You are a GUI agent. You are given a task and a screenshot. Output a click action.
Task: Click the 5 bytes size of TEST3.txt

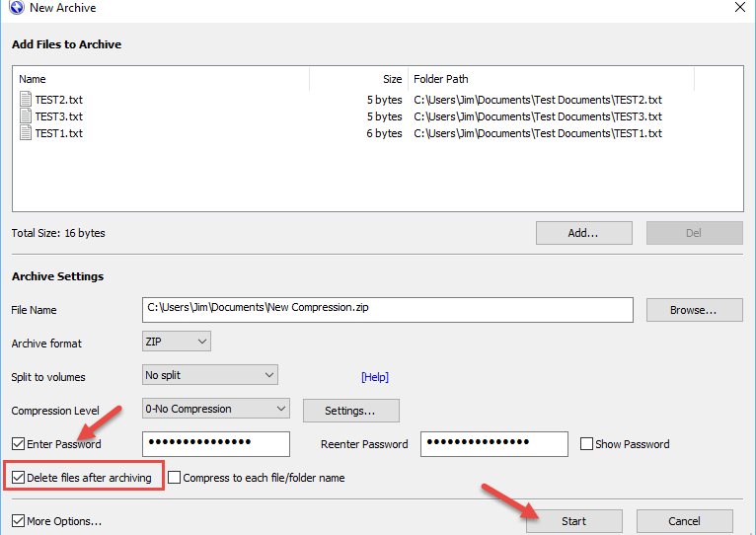coord(384,116)
